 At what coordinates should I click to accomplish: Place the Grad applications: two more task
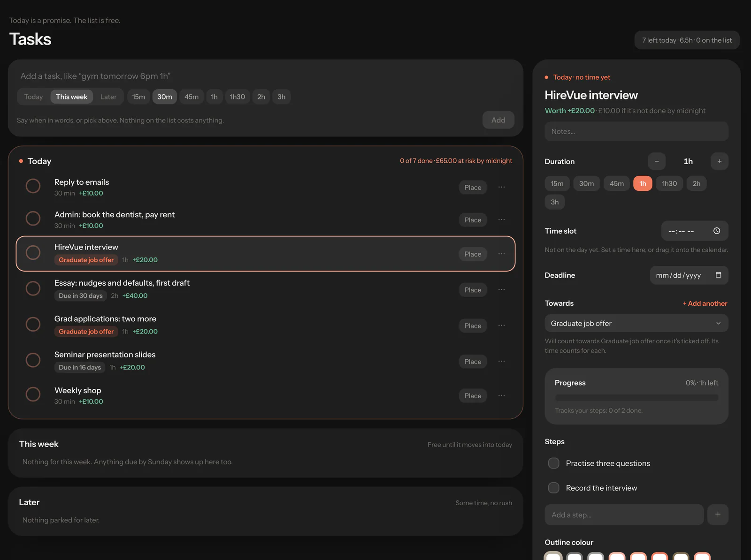pyautogui.click(x=473, y=325)
